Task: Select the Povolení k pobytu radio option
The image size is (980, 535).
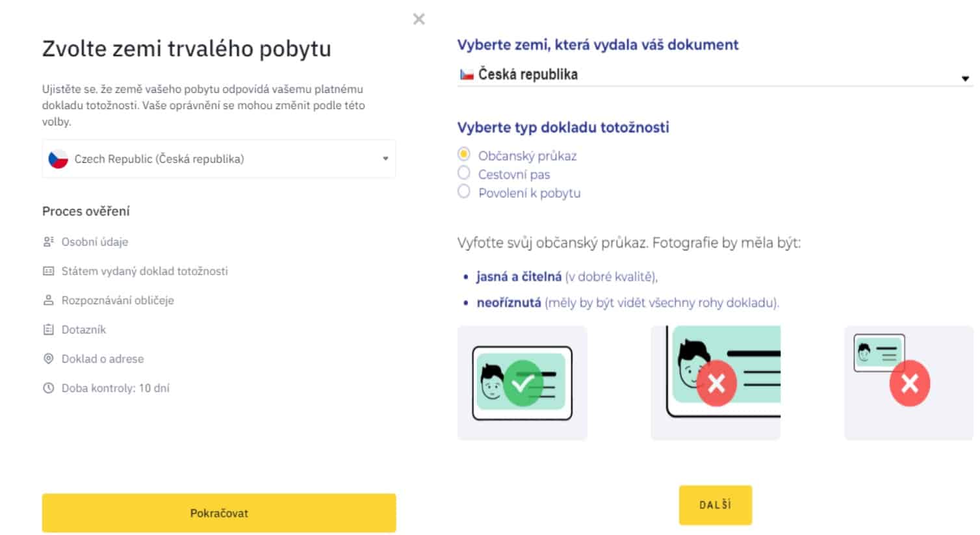Action: coord(464,191)
